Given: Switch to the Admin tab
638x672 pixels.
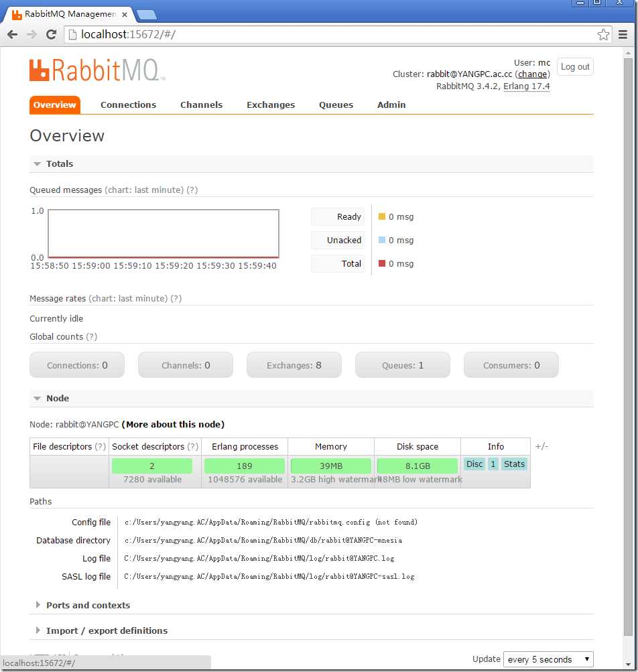Looking at the screenshot, I should coord(391,105).
